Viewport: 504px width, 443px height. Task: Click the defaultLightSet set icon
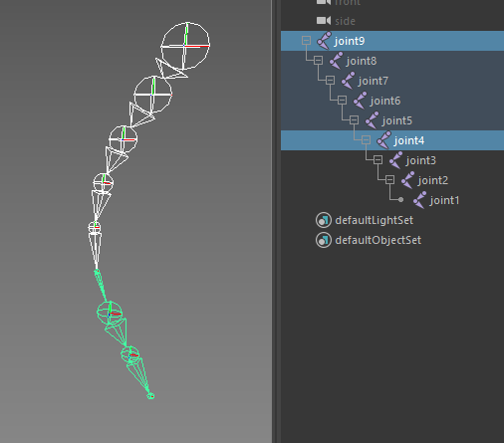tap(324, 220)
